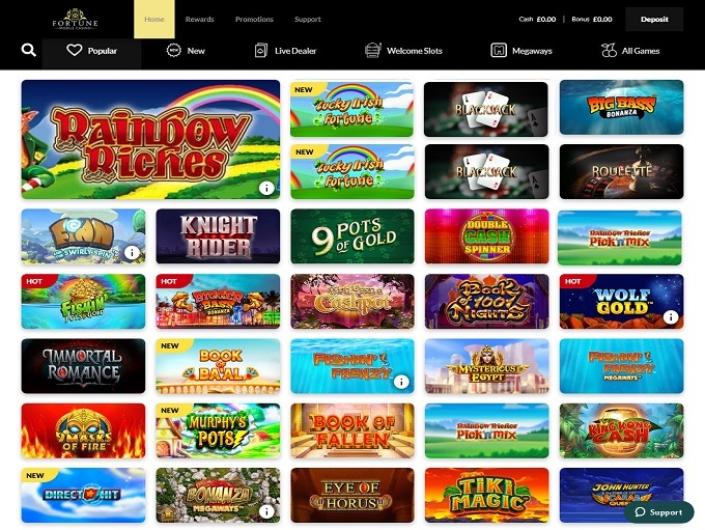Screen dimensions: 705x530
Task: Select the New games badge icon
Action: click(174, 50)
